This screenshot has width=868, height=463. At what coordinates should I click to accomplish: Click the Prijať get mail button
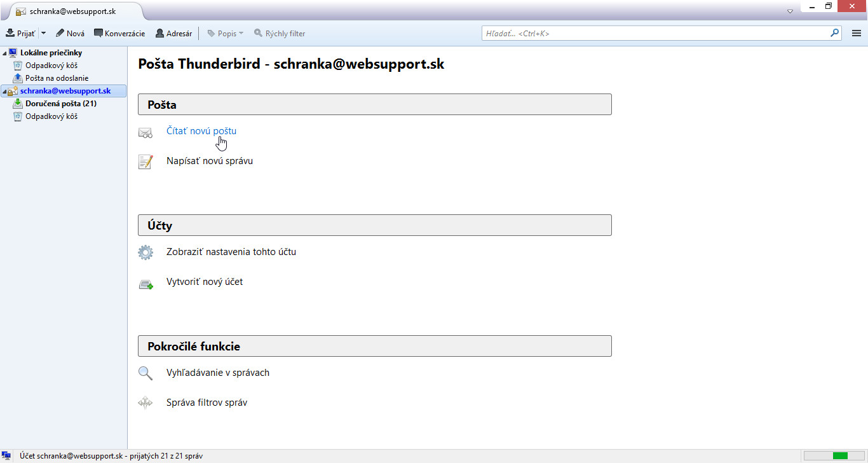[21, 33]
